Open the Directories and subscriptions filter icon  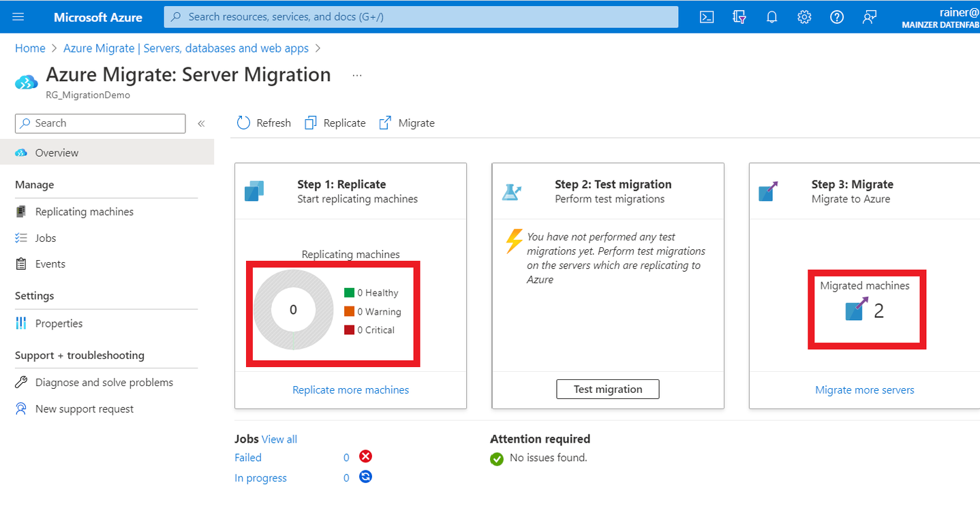coord(739,17)
